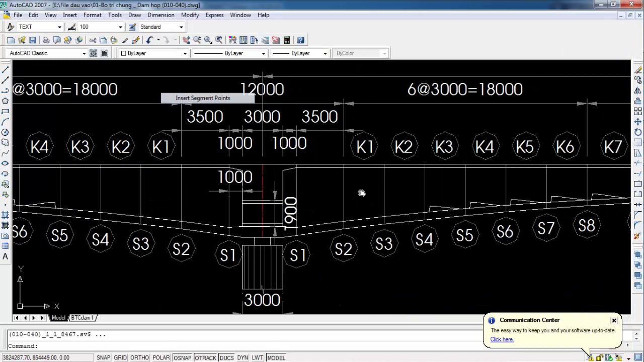644x362 pixels.
Task: Click the Cut to clipboard icon
Action: pyautogui.click(x=92, y=40)
